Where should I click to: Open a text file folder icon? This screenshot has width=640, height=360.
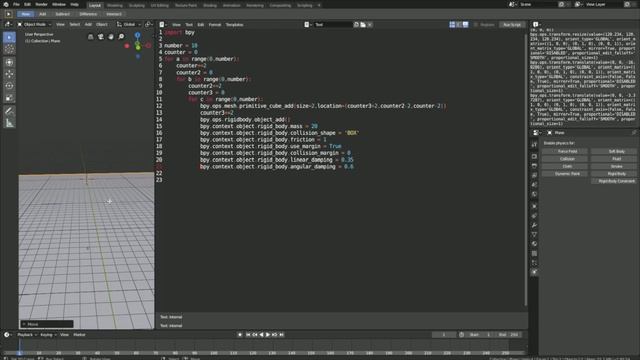363,24
